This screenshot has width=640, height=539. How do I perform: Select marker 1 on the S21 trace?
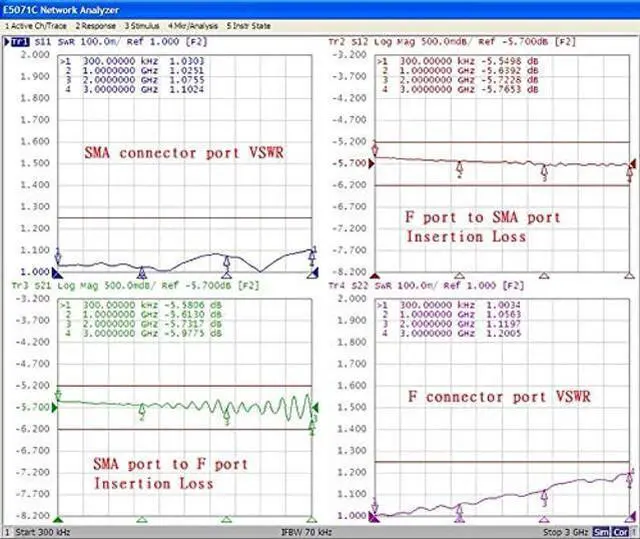coord(58,394)
